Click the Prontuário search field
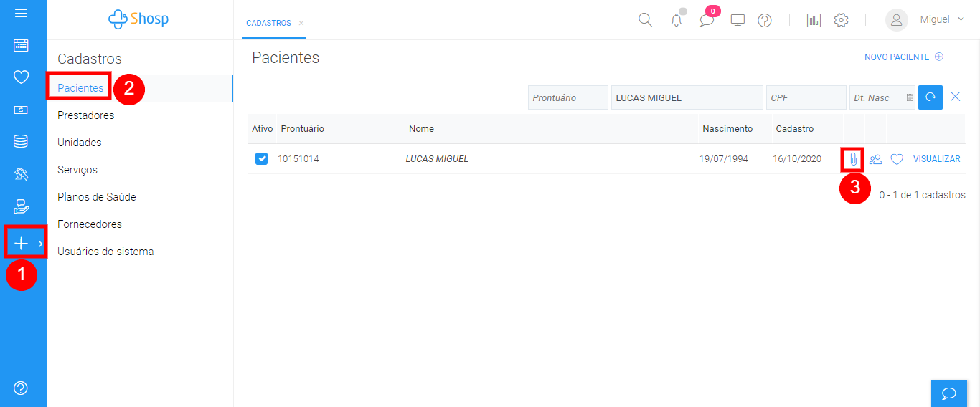The image size is (980, 407). [567, 98]
